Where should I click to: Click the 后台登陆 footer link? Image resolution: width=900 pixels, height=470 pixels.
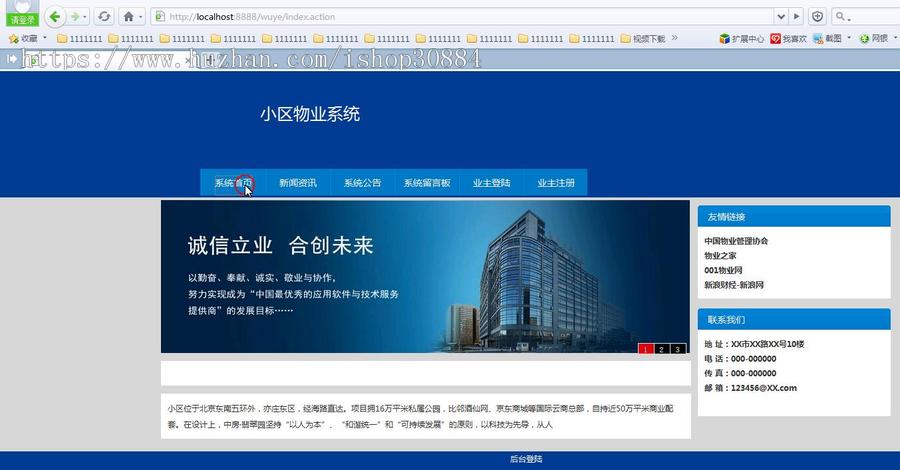526,459
